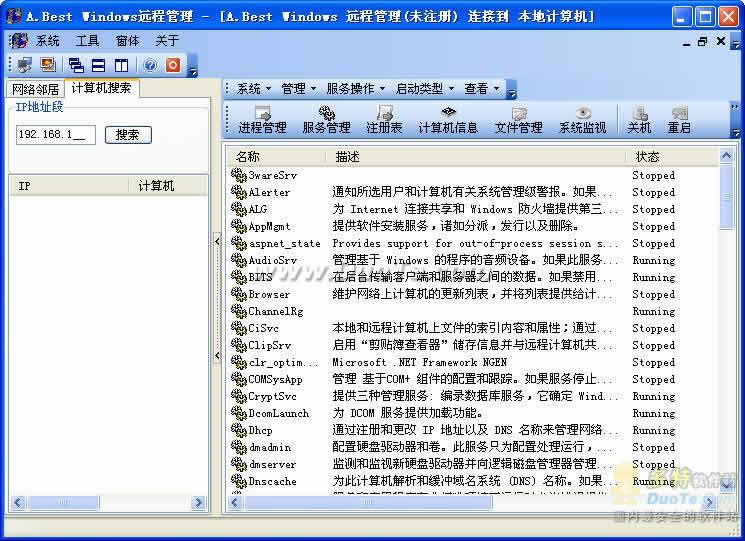Click the 关机 (shutdown) toolbar button
The image size is (745, 541).
(638, 120)
